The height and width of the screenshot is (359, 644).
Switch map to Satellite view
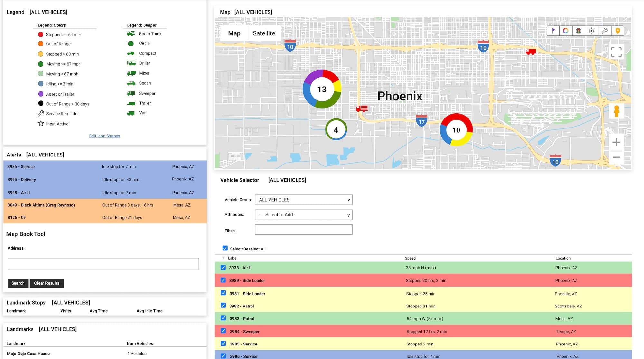point(264,33)
